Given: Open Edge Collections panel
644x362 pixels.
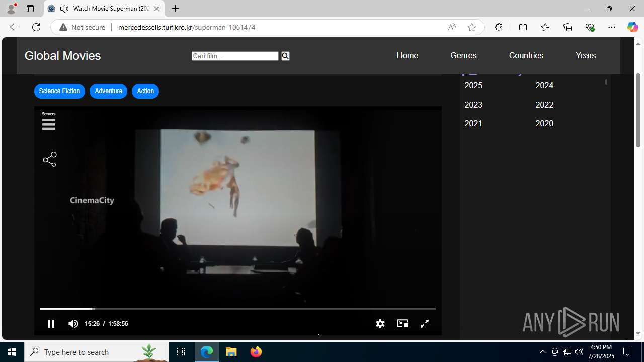Looking at the screenshot, I should point(568,27).
